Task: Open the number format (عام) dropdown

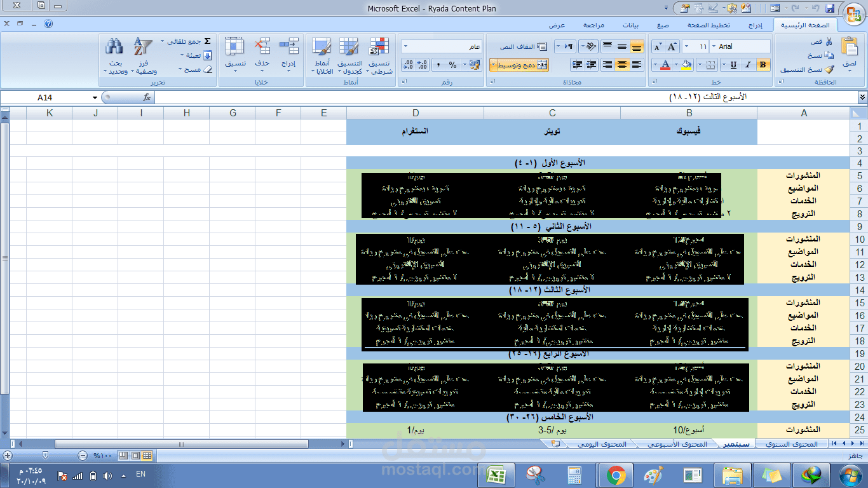Action: point(405,46)
